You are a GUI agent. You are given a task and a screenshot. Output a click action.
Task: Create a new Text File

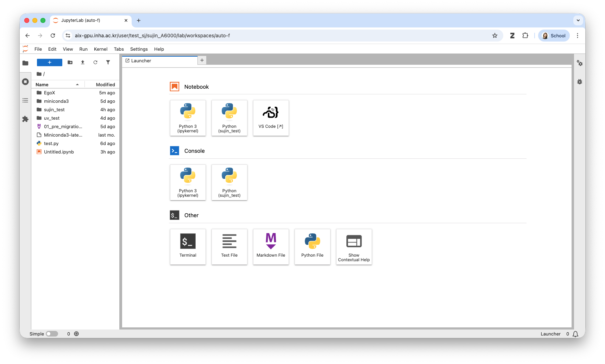point(229,247)
